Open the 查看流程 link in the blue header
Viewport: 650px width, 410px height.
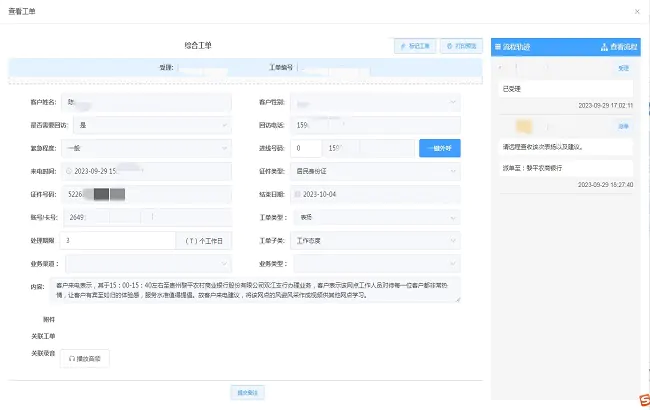[x=623, y=47]
